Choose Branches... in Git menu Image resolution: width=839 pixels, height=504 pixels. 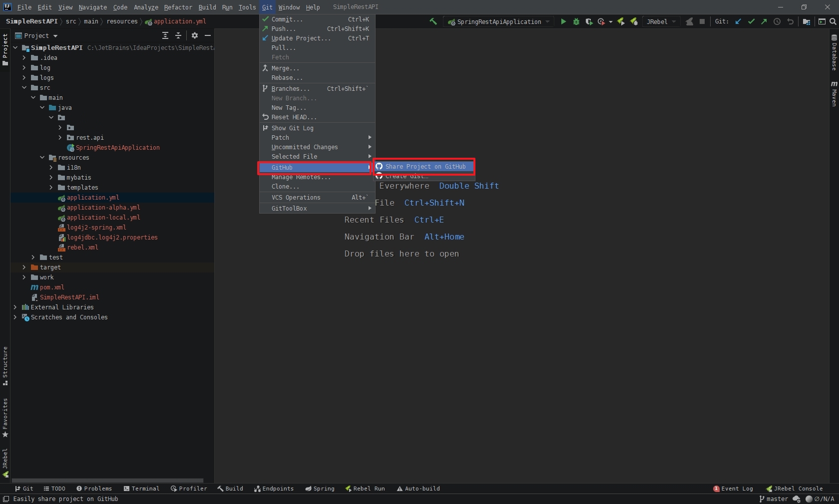317,88
